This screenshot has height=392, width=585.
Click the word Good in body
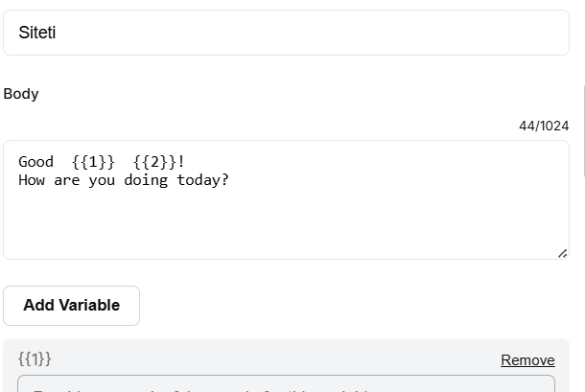coord(35,162)
